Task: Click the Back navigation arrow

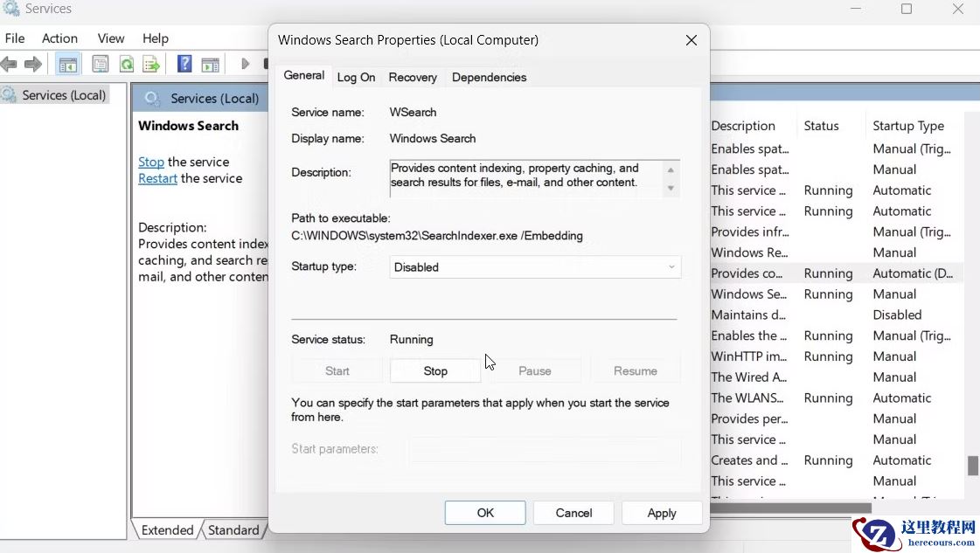Action: tap(10, 63)
